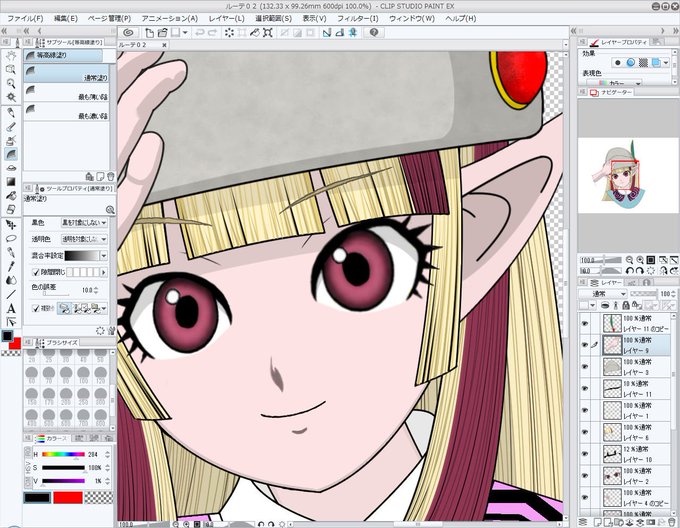Zoom in using Navigator magnifier plus
Screen dimensions: 680x528
pyautogui.click(x=640, y=260)
